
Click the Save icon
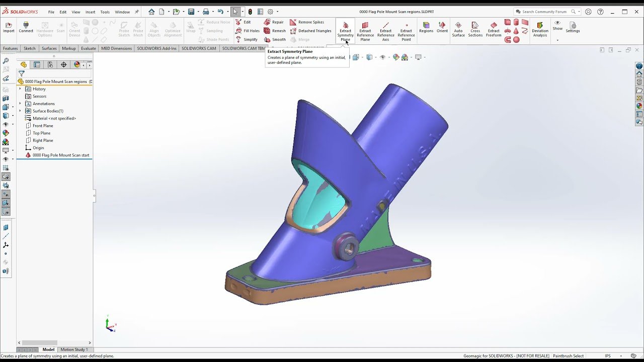point(191,12)
